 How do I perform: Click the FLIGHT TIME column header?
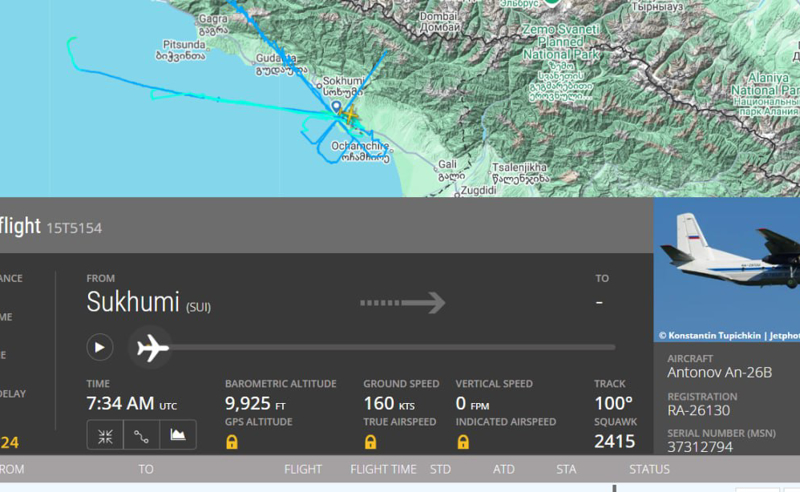coord(383,469)
